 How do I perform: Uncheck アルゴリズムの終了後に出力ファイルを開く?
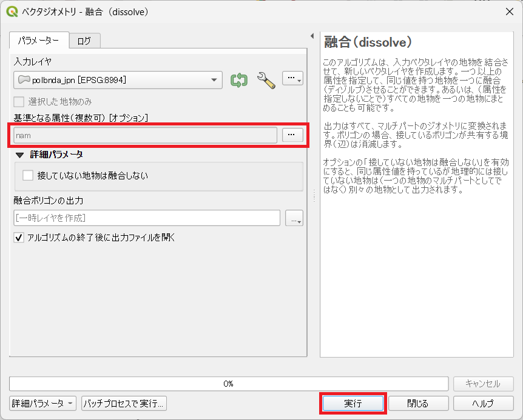(19, 238)
